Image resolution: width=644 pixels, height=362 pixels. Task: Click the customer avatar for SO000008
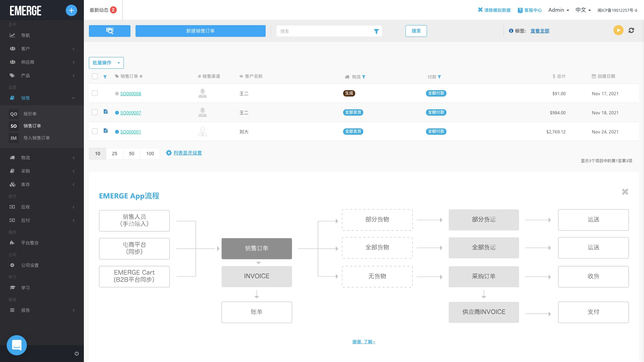(x=203, y=93)
